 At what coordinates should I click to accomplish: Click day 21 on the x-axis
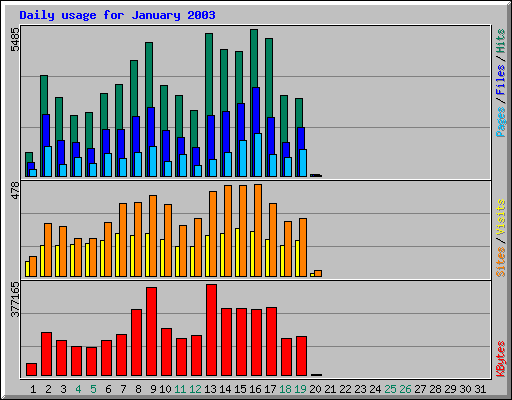tap(330, 389)
